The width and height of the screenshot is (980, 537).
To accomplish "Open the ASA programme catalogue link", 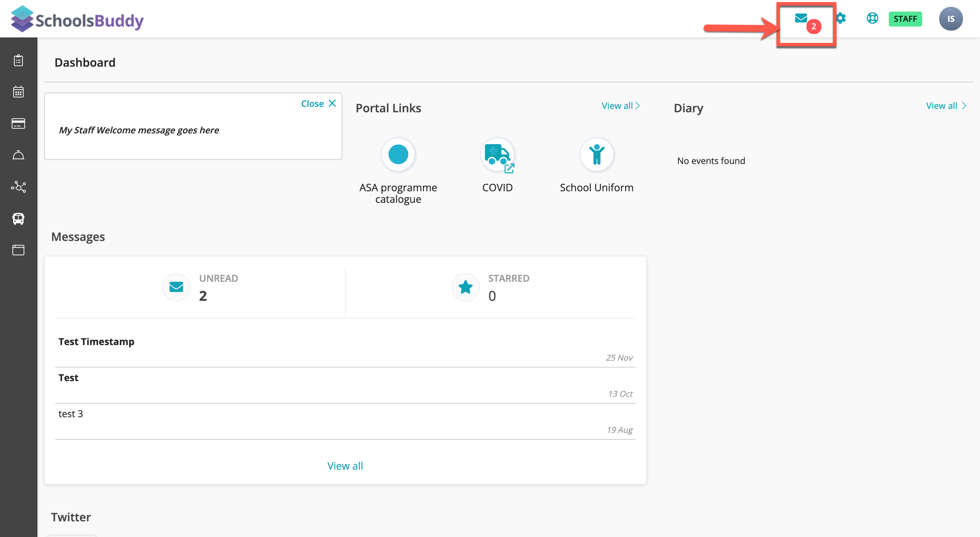I will coord(398,154).
